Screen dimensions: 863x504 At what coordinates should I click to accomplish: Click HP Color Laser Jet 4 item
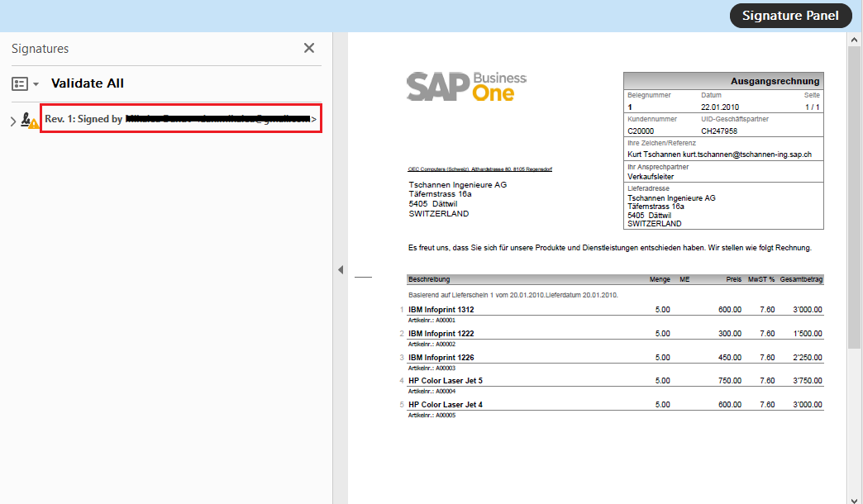(446, 404)
